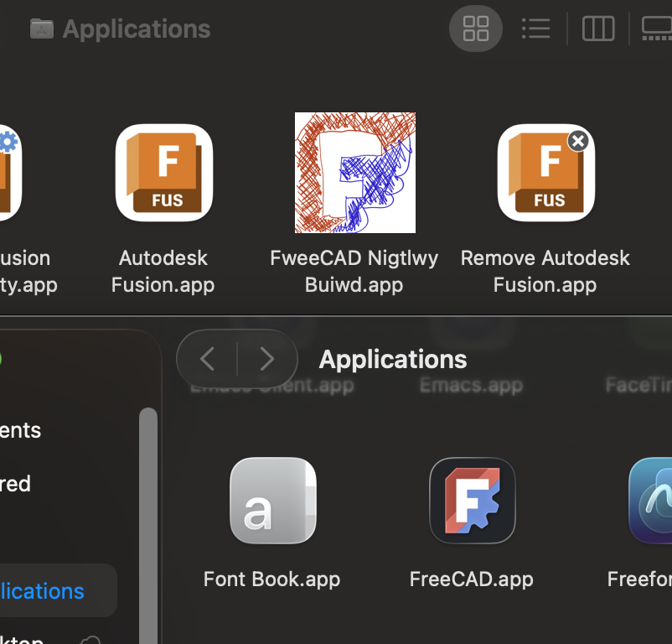This screenshot has width=672, height=644.
Task: Switch to column view
Action: [598, 29]
